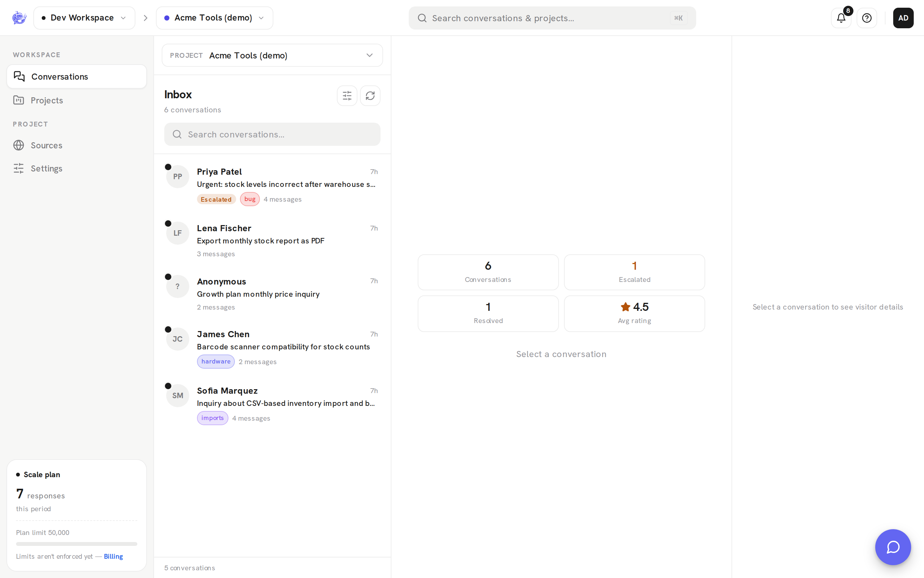Open the chat widget bubble
Screen dimensions: 924x578
[893, 547]
